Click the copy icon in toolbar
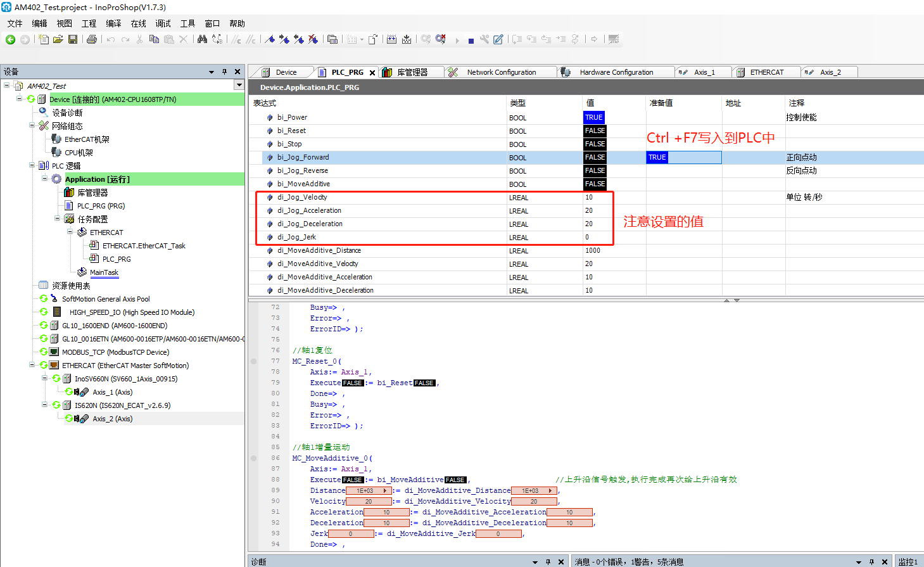The image size is (924, 567). [x=154, y=39]
